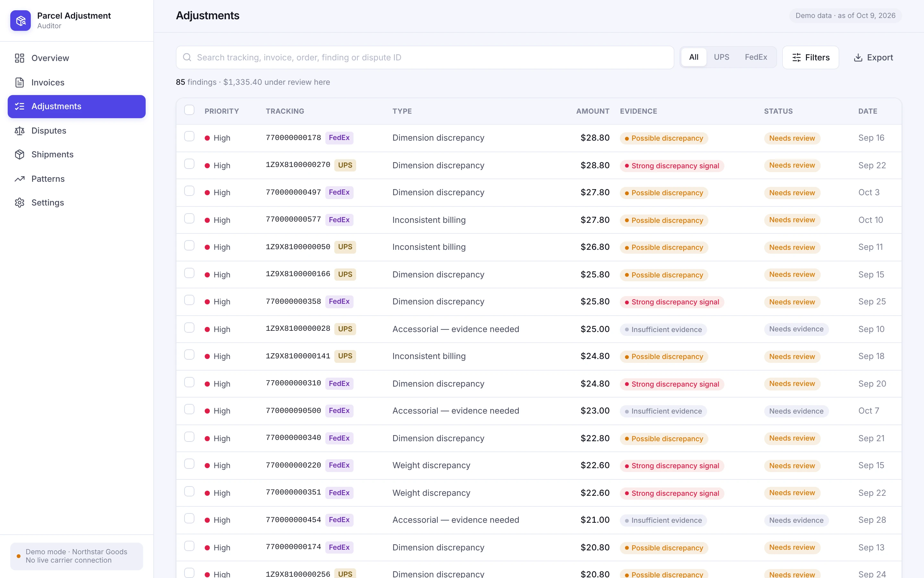924x578 pixels.
Task: Click the Settings gear icon
Action: click(x=20, y=203)
